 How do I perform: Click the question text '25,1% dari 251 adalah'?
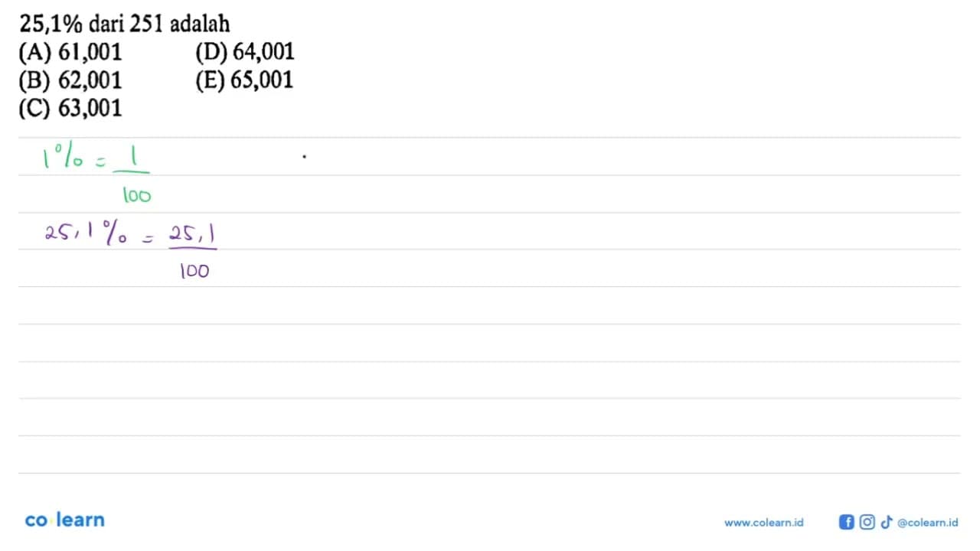pyautogui.click(x=126, y=24)
